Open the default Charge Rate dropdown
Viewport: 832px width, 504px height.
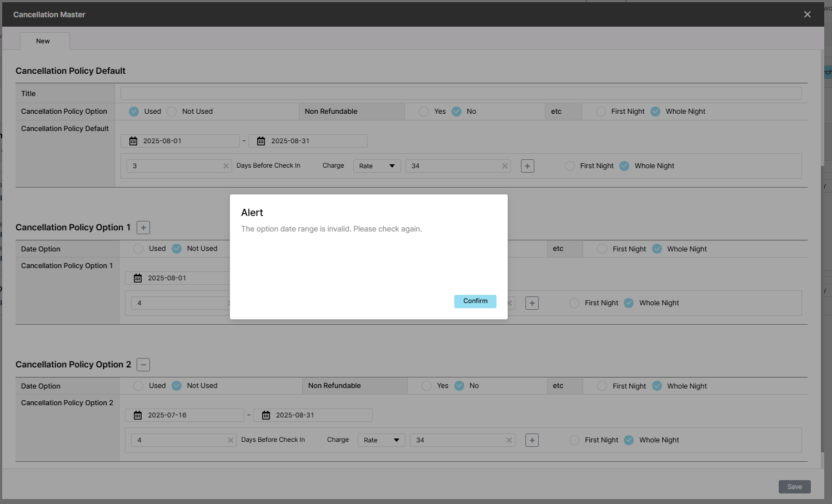tap(377, 166)
